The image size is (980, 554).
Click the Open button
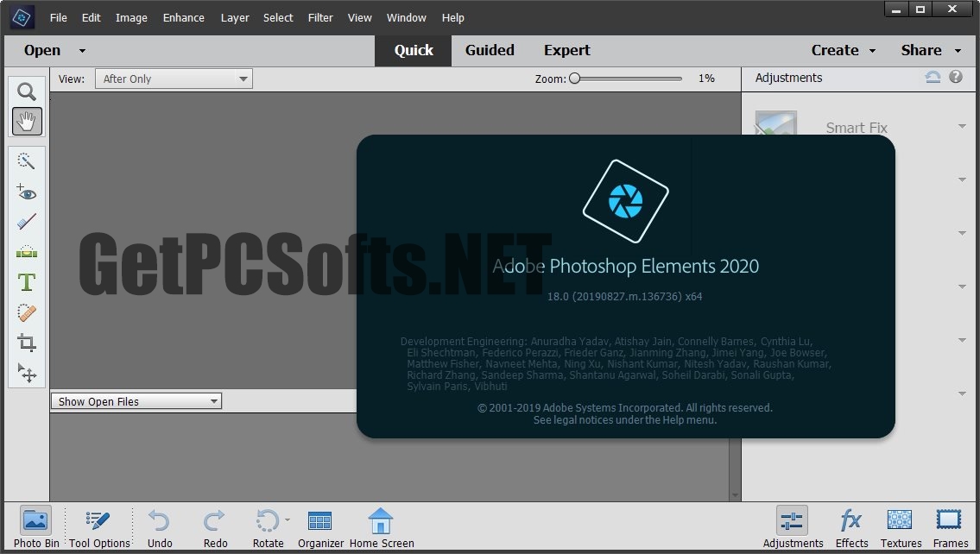pos(41,51)
